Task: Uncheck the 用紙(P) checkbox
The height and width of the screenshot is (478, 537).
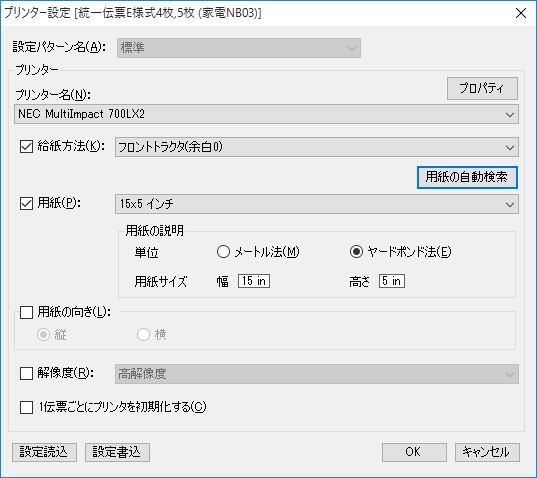Action: click(x=26, y=203)
